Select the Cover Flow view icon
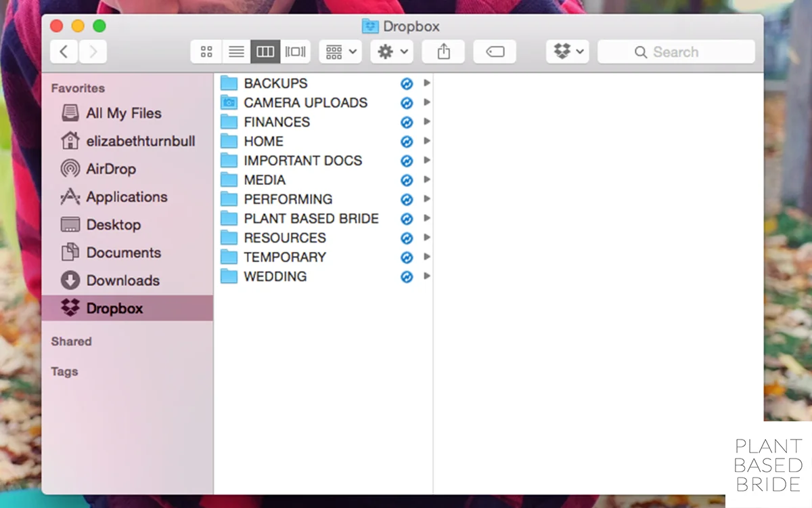 (x=296, y=51)
